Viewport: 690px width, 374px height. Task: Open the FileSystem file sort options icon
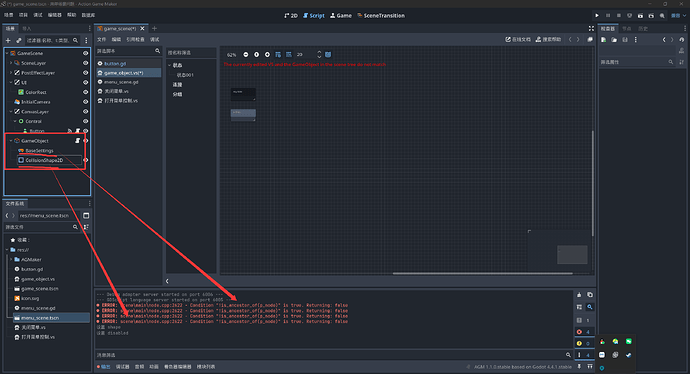click(x=86, y=227)
